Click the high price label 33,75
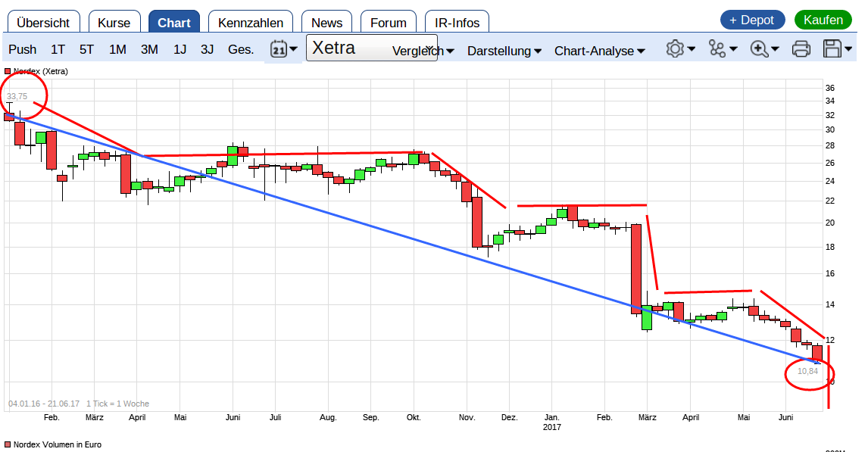 (x=17, y=96)
